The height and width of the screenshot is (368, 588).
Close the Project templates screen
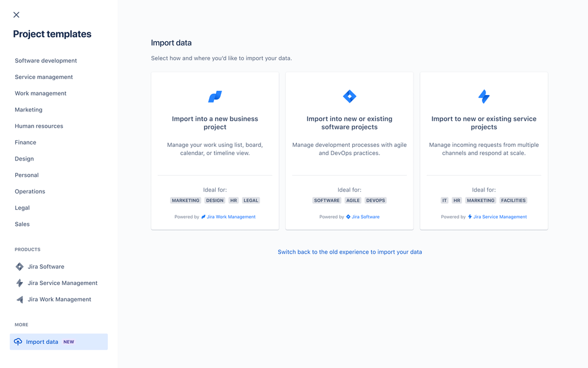[x=16, y=15]
